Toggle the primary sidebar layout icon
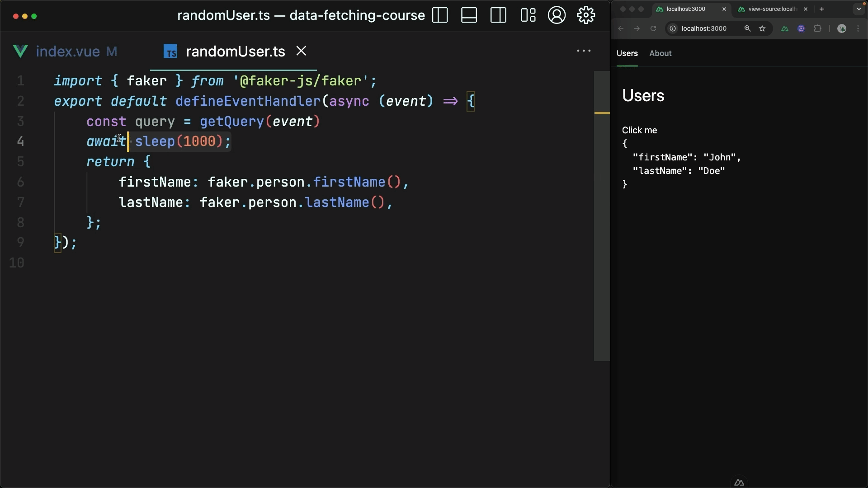 point(440,15)
